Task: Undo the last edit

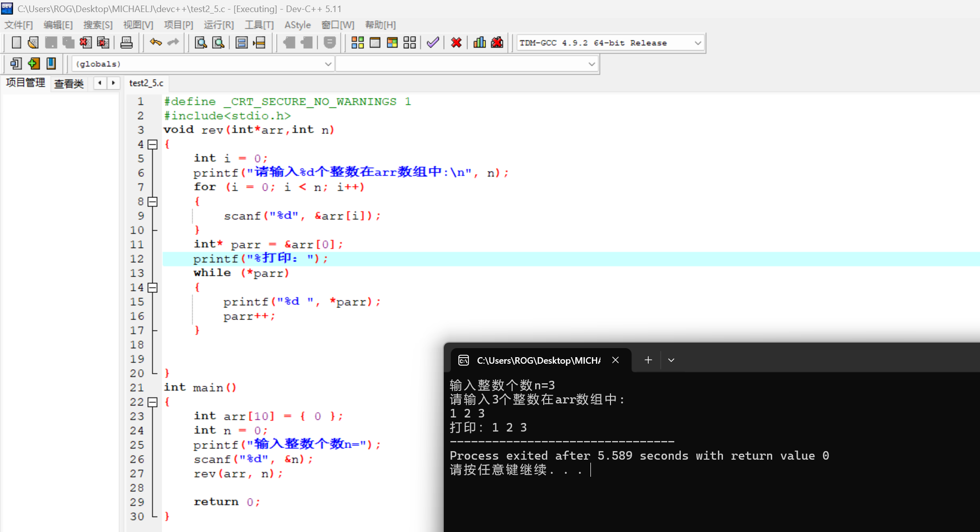Action: [x=156, y=43]
